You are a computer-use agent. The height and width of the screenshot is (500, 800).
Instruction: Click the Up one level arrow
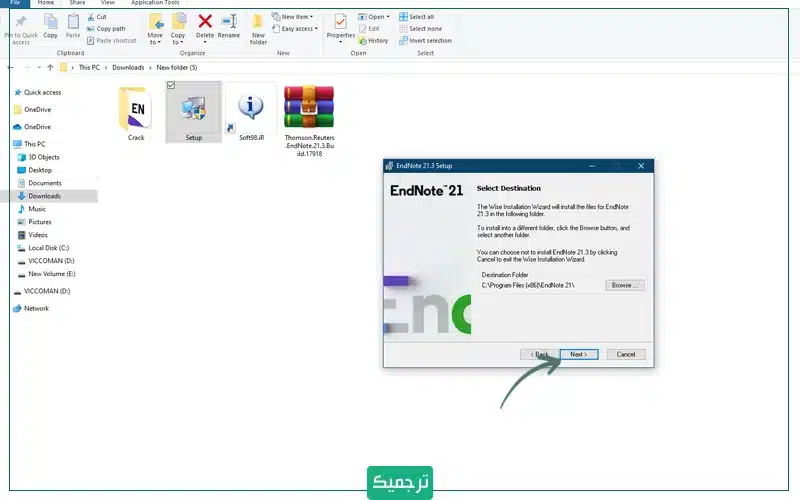point(50,67)
